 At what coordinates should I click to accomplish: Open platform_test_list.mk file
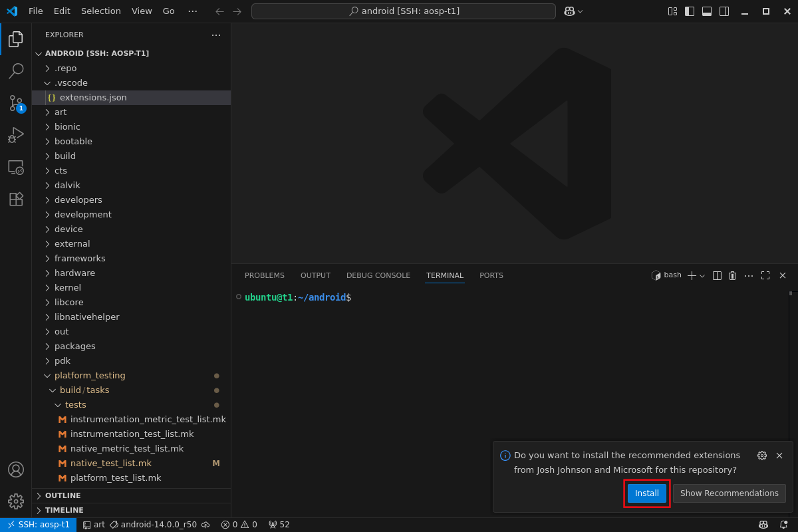pyautogui.click(x=131, y=478)
